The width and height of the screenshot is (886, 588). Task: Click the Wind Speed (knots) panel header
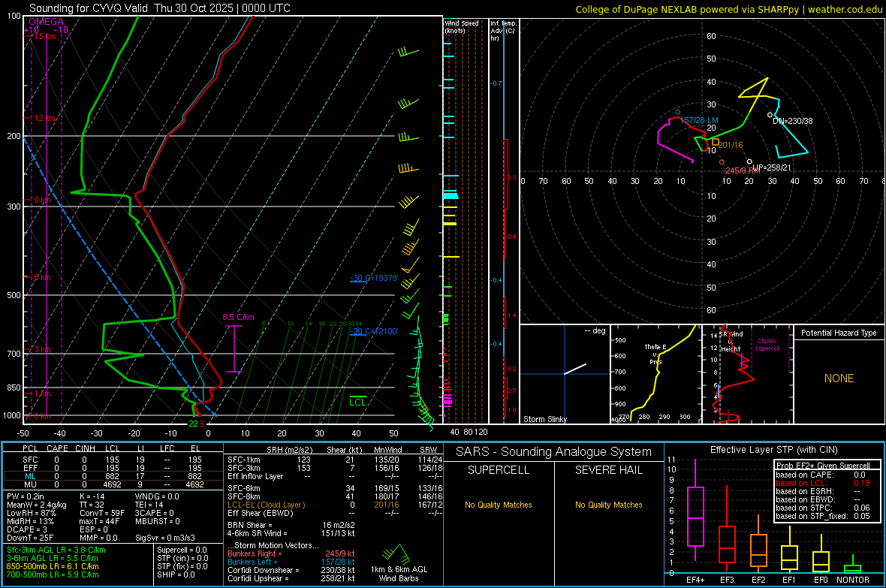pyautogui.click(x=462, y=26)
